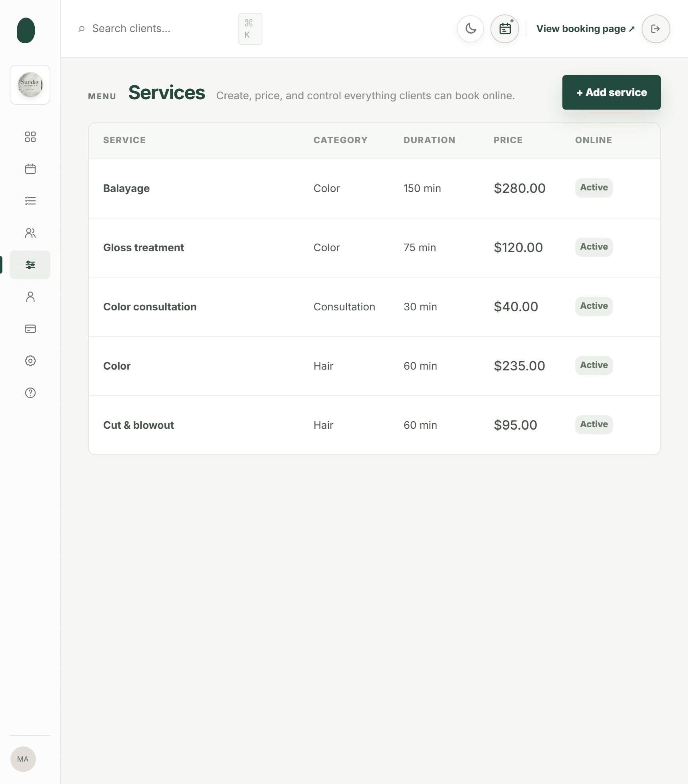Click the $235.00 price
Image resolution: width=688 pixels, height=784 pixels.
click(x=519, y=366)
